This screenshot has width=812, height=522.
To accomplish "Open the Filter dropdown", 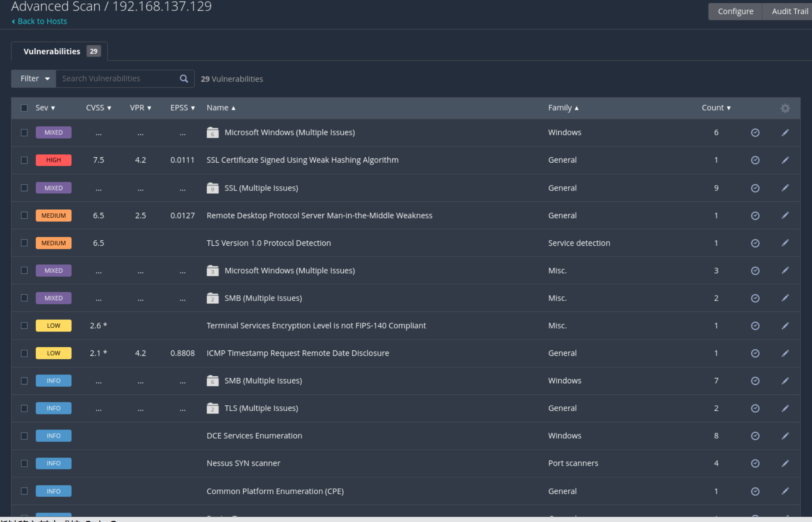I will pos(34,78).
